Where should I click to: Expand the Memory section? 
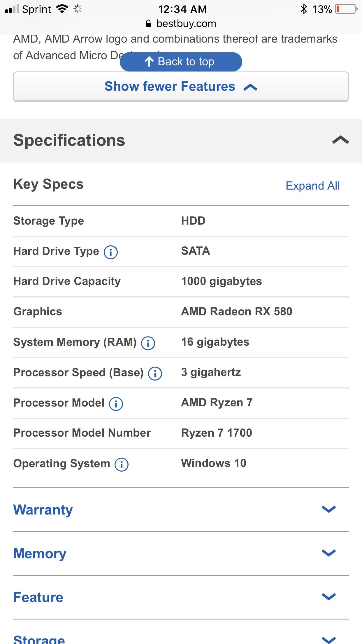328,553
